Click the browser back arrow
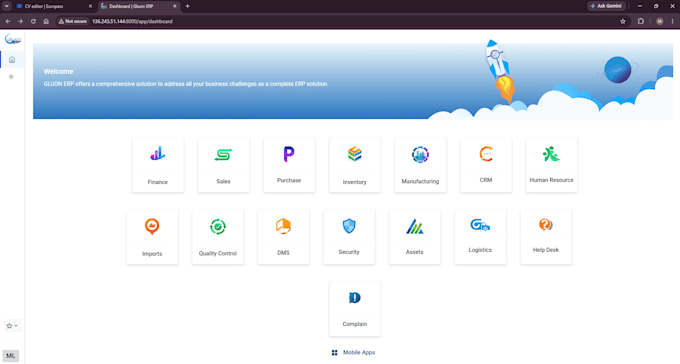 (x=8, y=21)
